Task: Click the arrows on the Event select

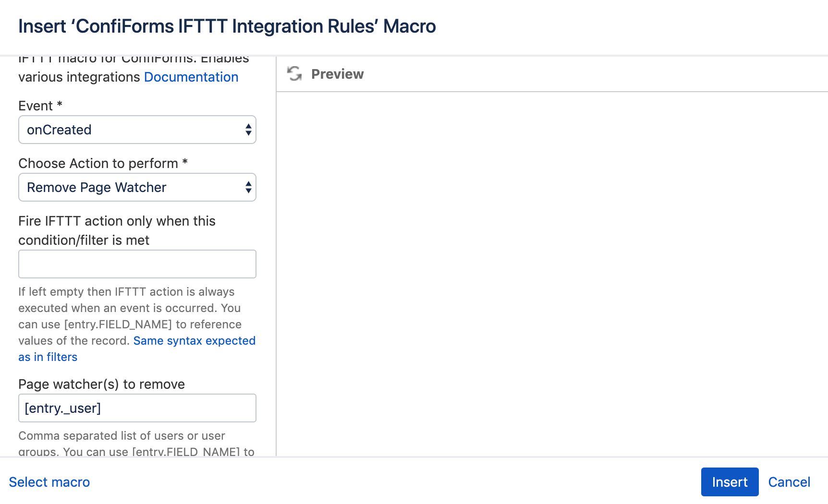Action: (x=248, y=130)
